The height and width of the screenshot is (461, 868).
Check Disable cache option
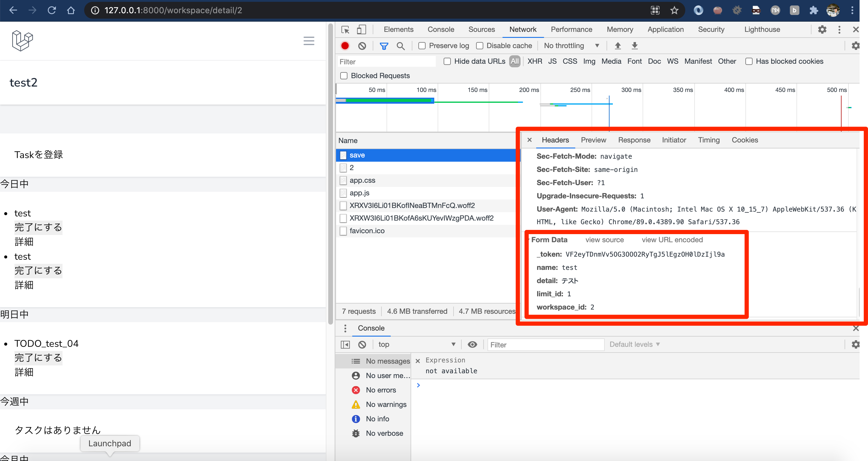479,46
